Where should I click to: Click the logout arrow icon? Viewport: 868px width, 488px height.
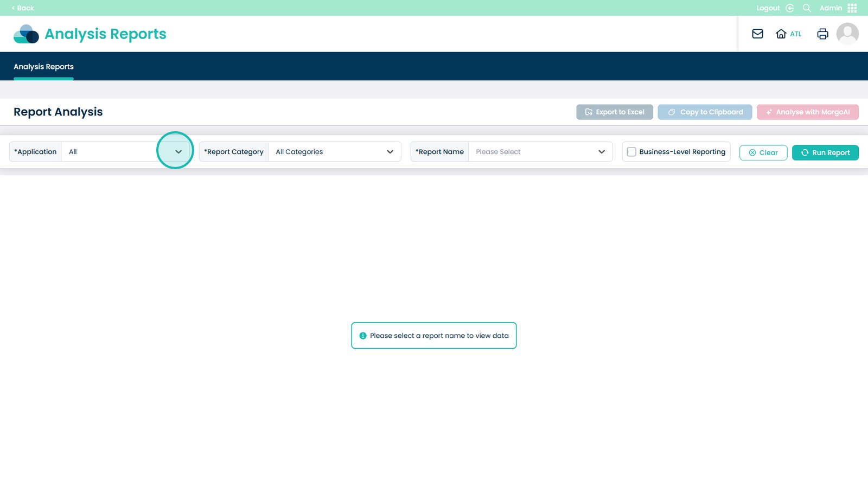point(790,8)
